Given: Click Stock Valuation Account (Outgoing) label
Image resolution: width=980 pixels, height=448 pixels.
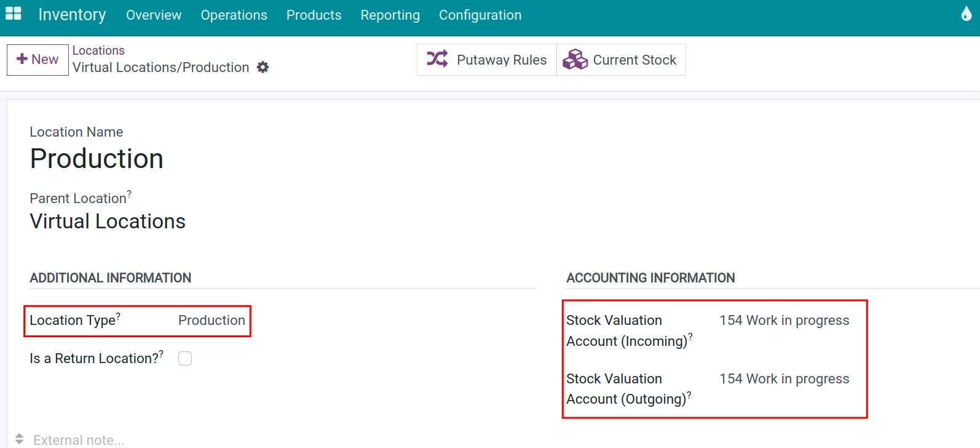Looking at the screenshot, I should click(x=628, y=389).
